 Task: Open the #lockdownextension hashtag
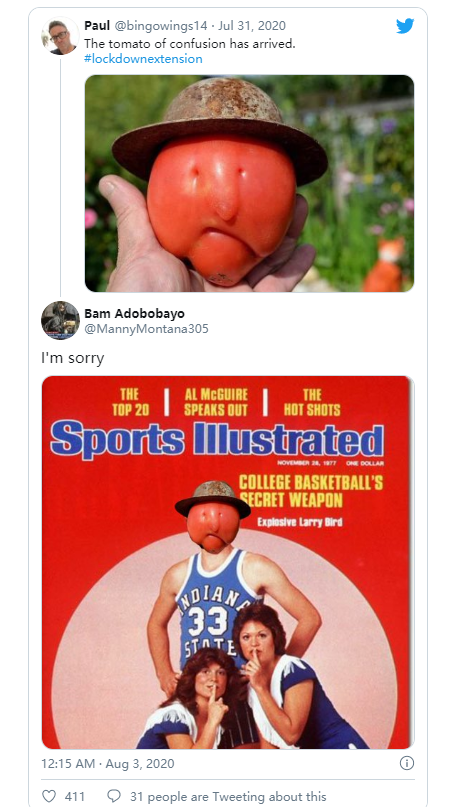(143, 59)
